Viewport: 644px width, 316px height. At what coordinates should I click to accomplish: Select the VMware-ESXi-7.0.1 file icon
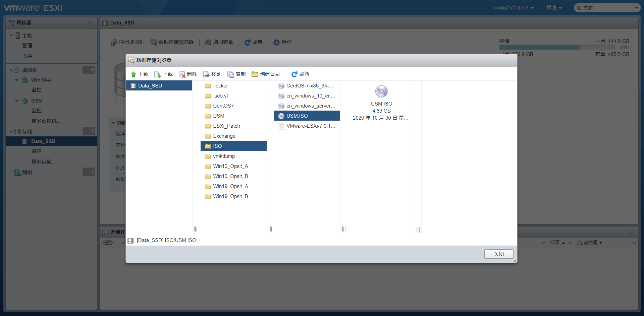pos(281,126)
